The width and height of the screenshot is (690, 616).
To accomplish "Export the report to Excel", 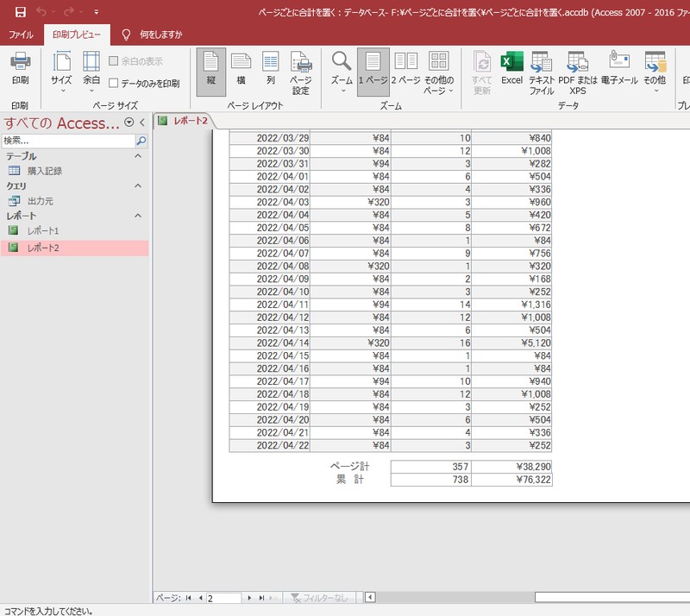I will point(511,68).
